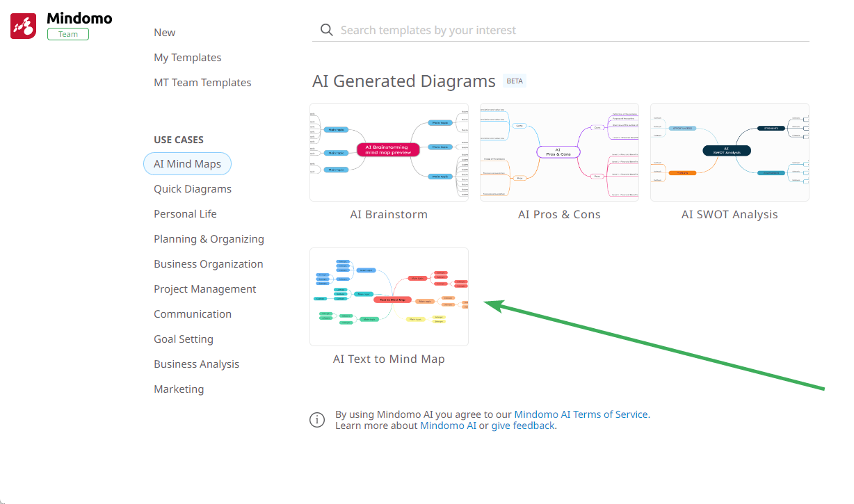Open the New menu item

165,33
